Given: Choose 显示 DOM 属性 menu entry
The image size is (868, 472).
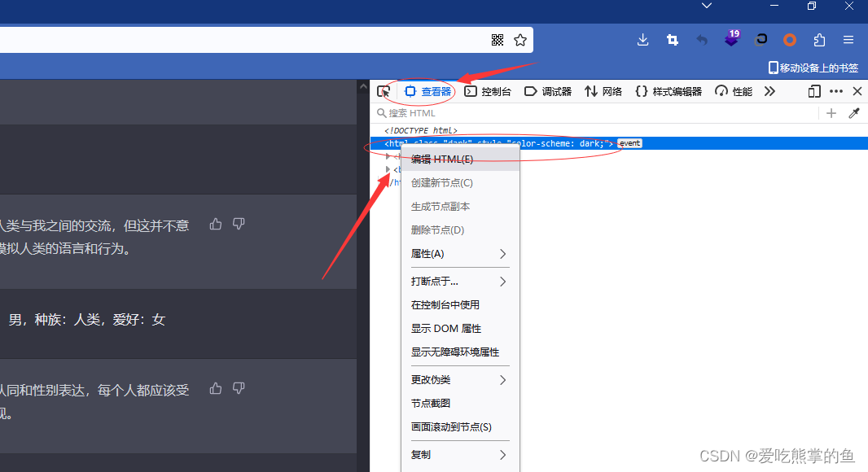Looking at the screenshot, I should tap(460, 328).
